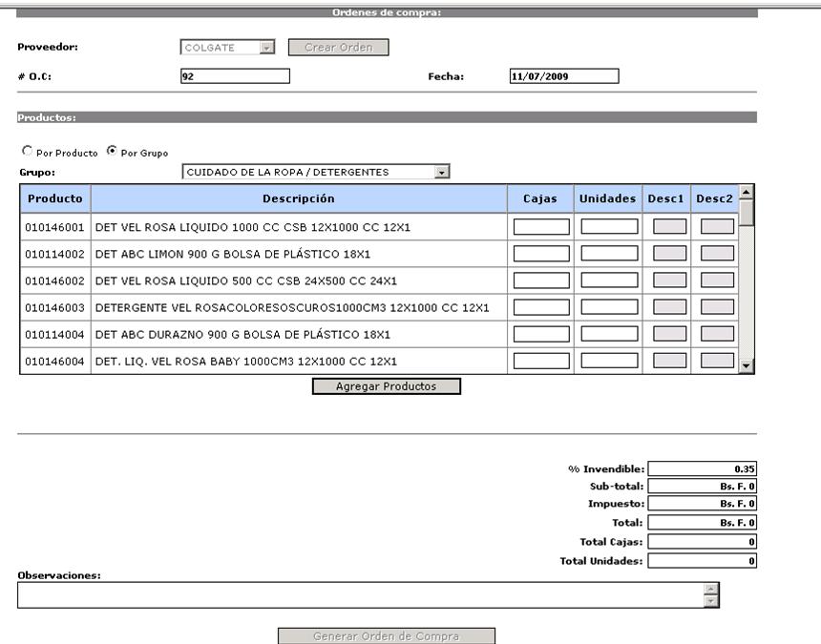This screenshot has height=644, width=821.
Task: Select the Por Producto radio button
Action: pyautogui.click(x=28, y=151)
